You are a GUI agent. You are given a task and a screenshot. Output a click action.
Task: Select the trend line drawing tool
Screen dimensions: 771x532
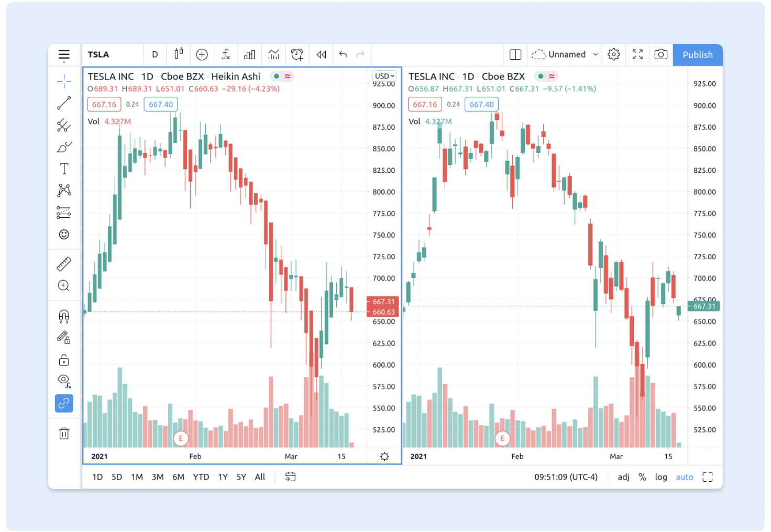coord(64,103)
